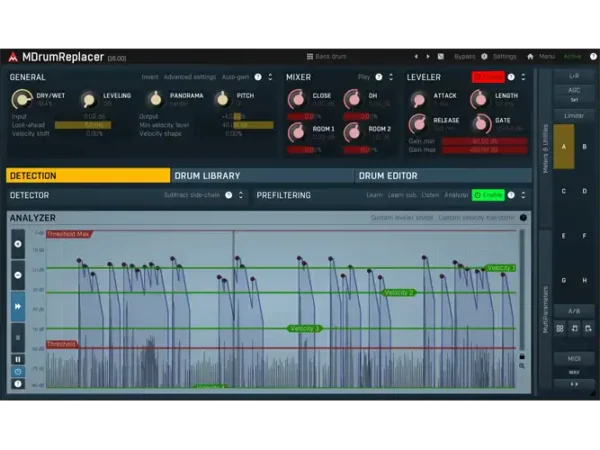Toggle the red Leveler enable button
The width and height of the screenshot is (600, 450).
[x=488, y=77]
